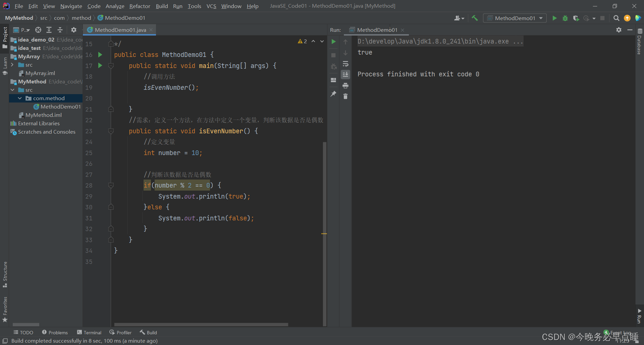This screenshot has height=345, width=644.
Task: Pin the Run tab with pin icon
Action: (x=333, y=94)
